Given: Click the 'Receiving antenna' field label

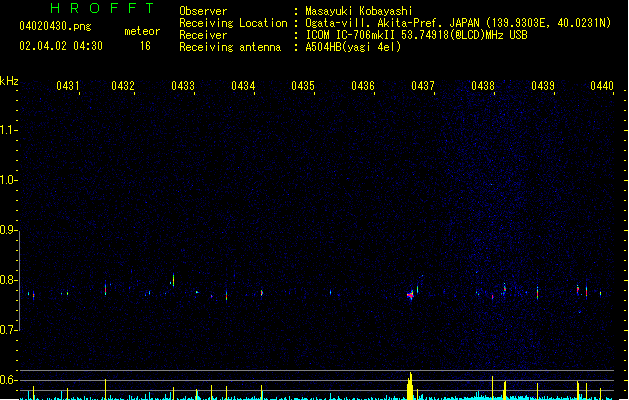Looking at the screenshot, I should click(x=230, y=47).
